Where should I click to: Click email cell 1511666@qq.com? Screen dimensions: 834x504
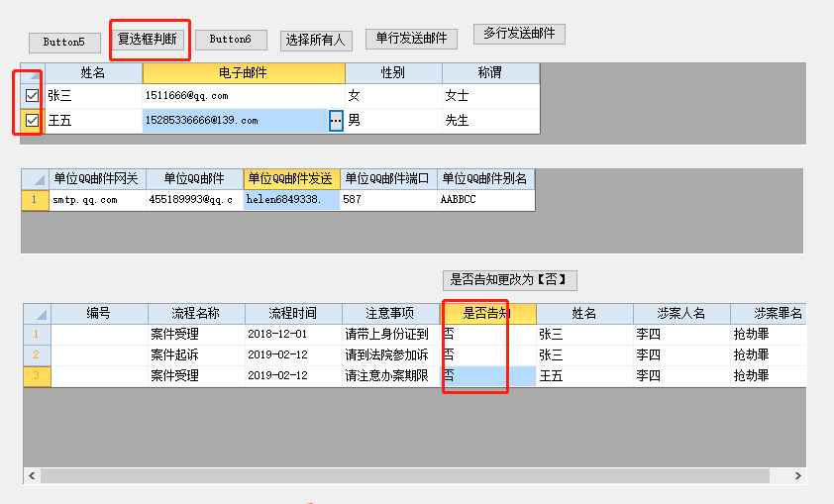(244, 96)
